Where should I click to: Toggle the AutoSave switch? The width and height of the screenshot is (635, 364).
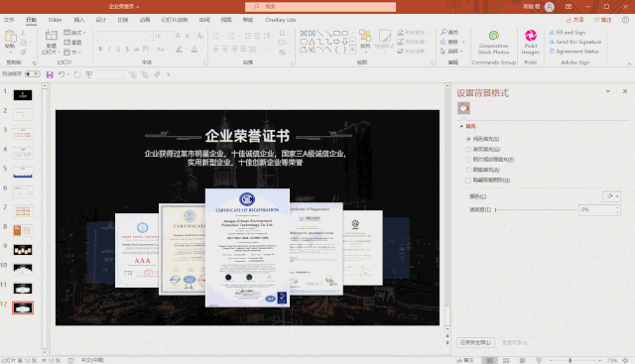pos(33,74)
